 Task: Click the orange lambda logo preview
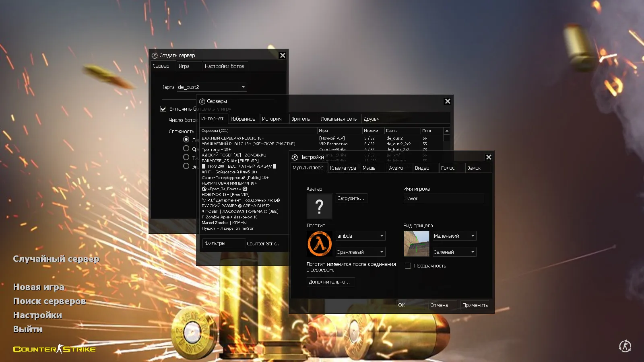(x=319, y=244)
